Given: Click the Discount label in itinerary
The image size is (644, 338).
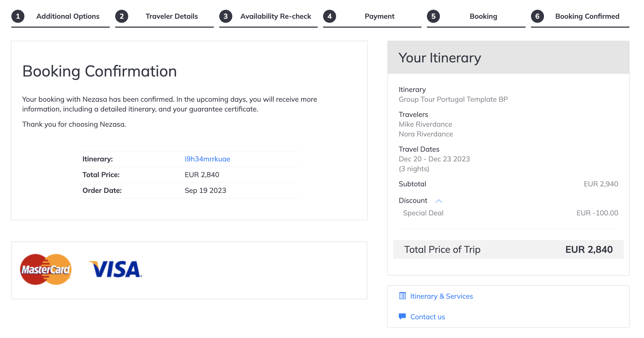Looking at the screenshot, I should click(413, 200).
